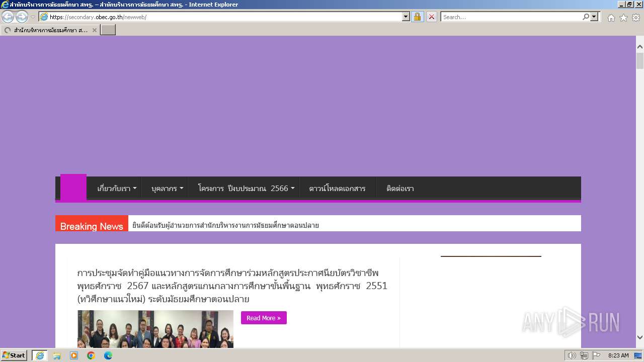The image size is (644, 362).
Task: Open File Explorer taskbar icon
Action: [57, 355]
